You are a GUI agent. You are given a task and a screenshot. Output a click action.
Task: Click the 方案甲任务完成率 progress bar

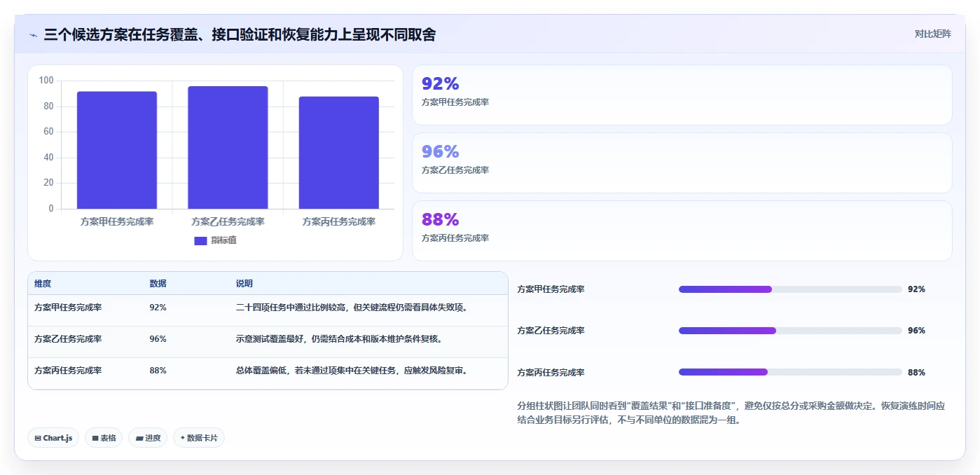790,289
